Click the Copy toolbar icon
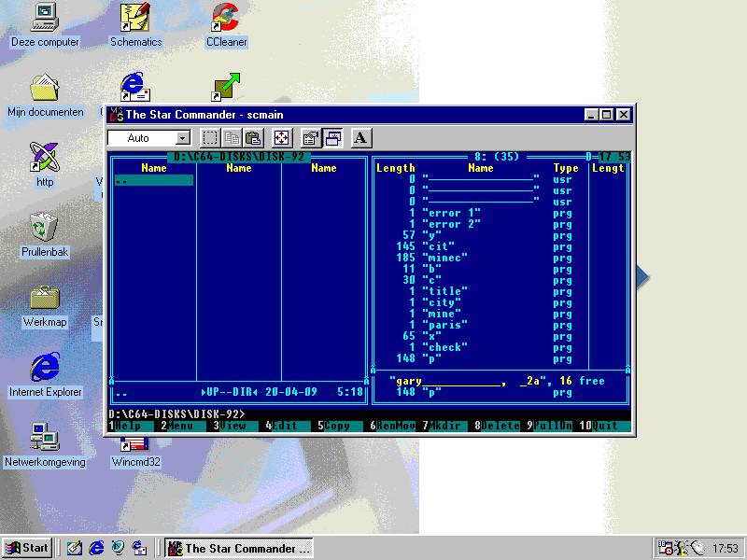 click(232, 138)
